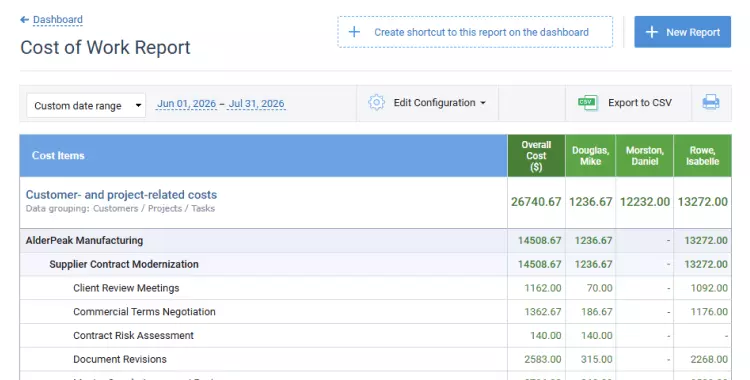
Task: Click the Rowe, Isabelle column header
Action: [702, 156]
